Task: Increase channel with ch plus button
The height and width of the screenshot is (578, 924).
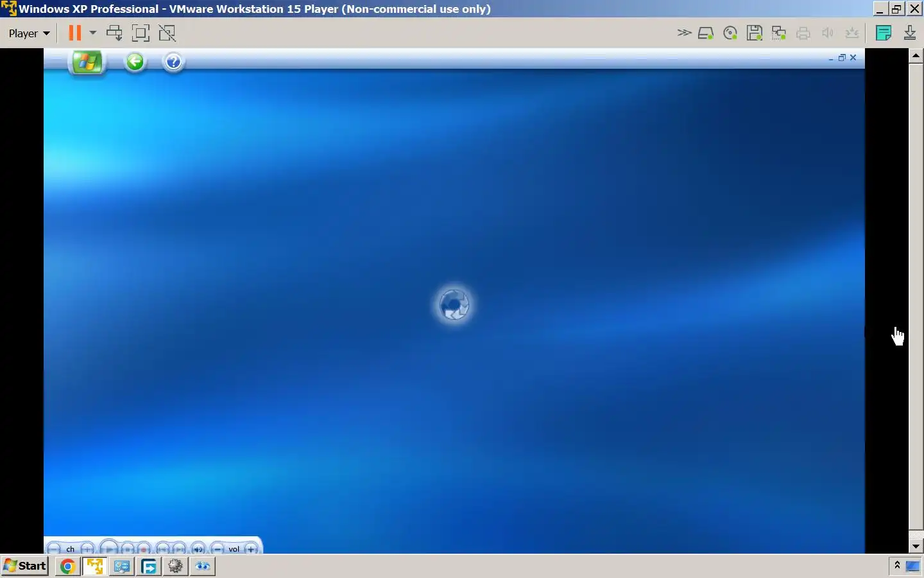Action: pos(87,549)
